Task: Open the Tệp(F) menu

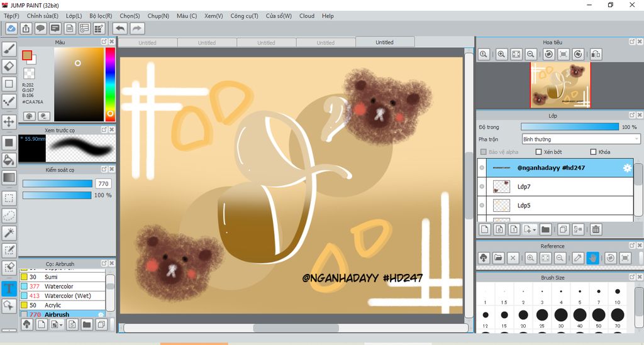Action: 11,16
